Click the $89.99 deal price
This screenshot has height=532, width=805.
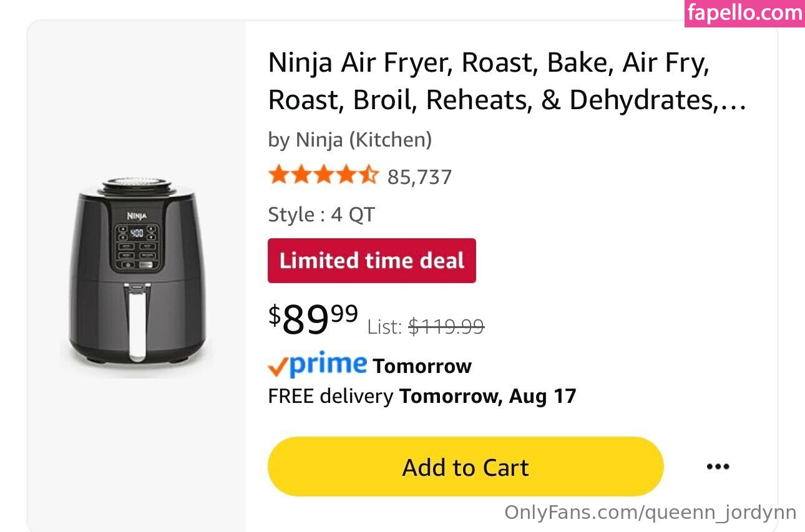pyautogui.click(x=313, y=319)
